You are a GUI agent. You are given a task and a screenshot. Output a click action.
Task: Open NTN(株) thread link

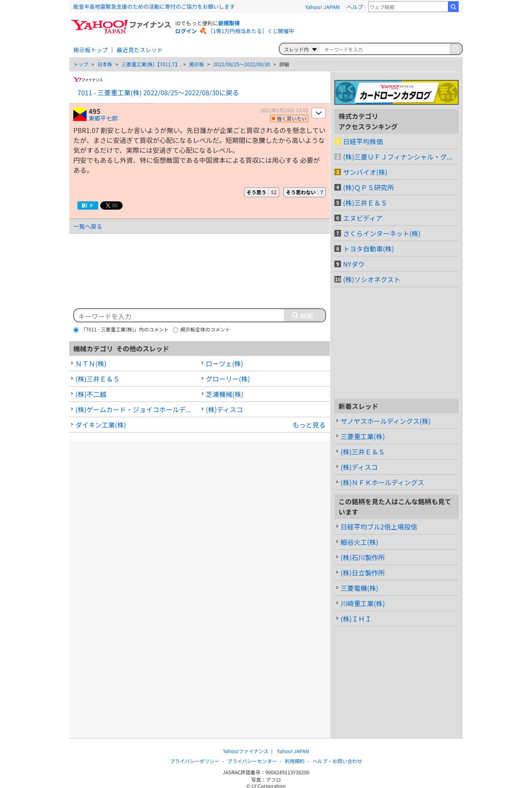(x=91, y=364)
